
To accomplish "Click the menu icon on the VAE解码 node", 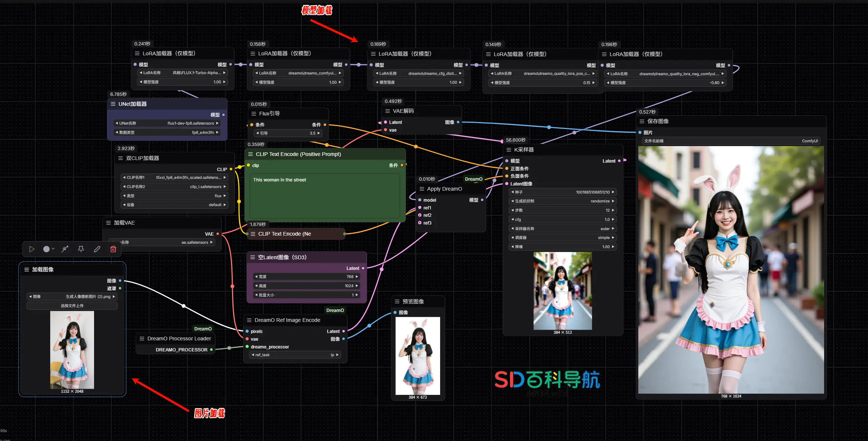I will [387, 111].
